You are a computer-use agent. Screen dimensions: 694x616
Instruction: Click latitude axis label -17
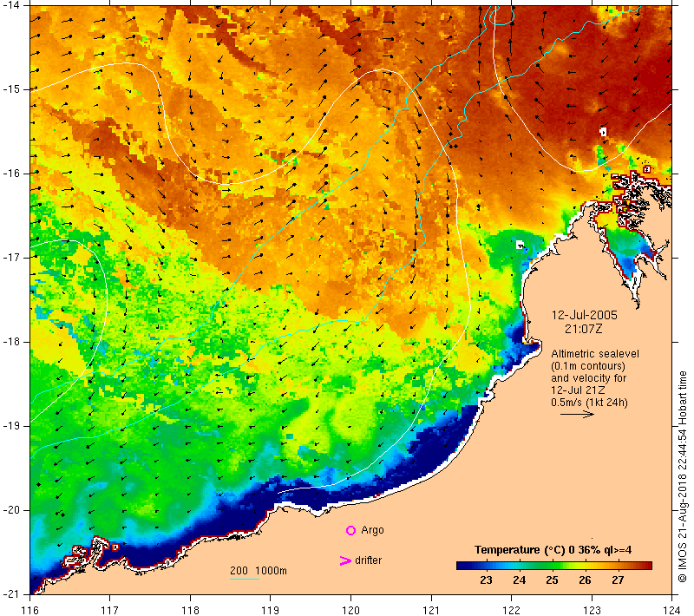tap(10, 257)
